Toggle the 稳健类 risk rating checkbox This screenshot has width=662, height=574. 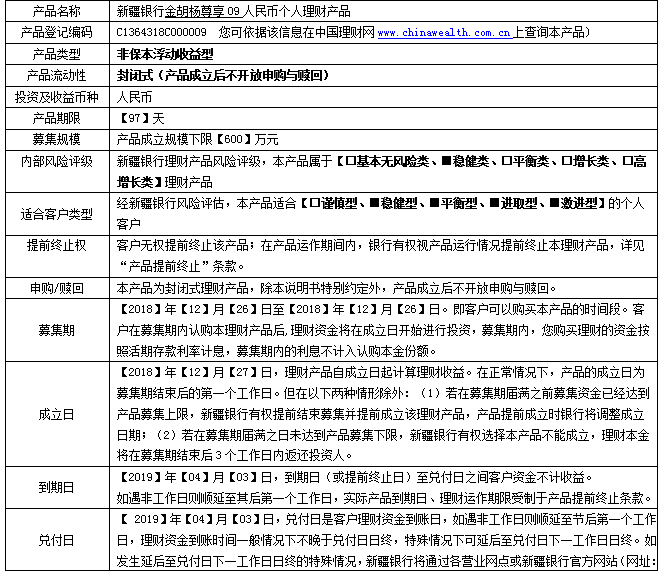point(446,161)
